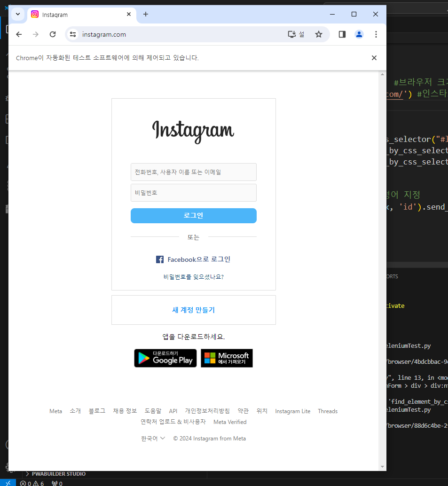Focus the phone, username or email field
This screenshot has height=486, width=448.
coord(194,172)
